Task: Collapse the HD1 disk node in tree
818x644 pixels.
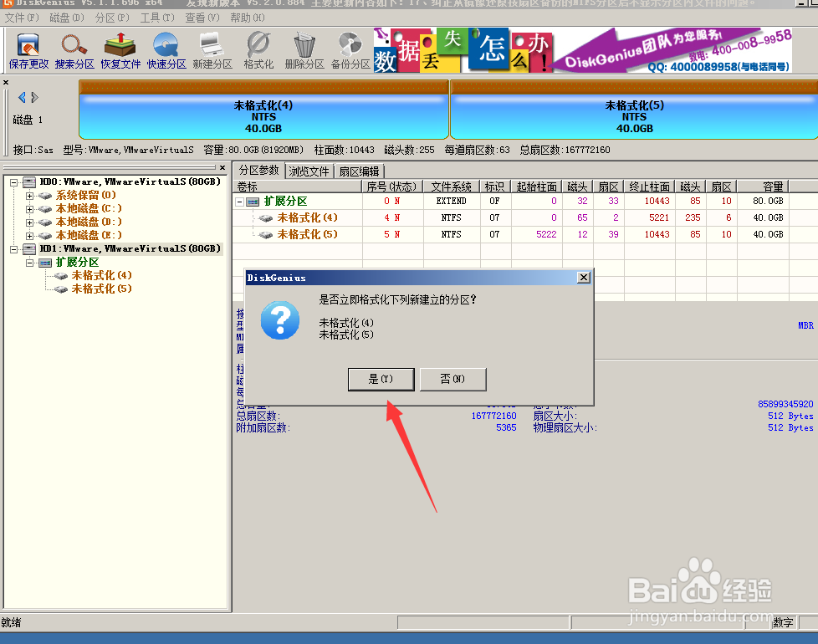Action: pyautogui.click(x=13, y=249)
